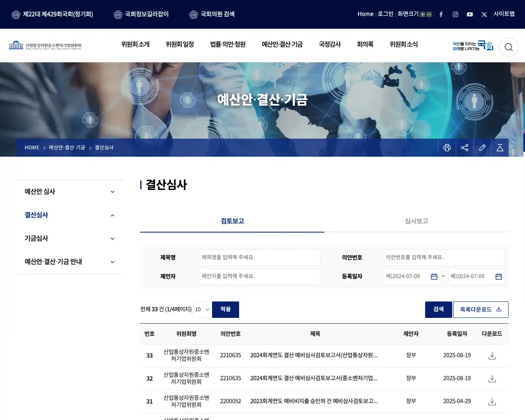Image resolution: width=525 pixels, height=420 pixels.
Task: Click the 제안자 input field
Action: [x=260, y=276]
